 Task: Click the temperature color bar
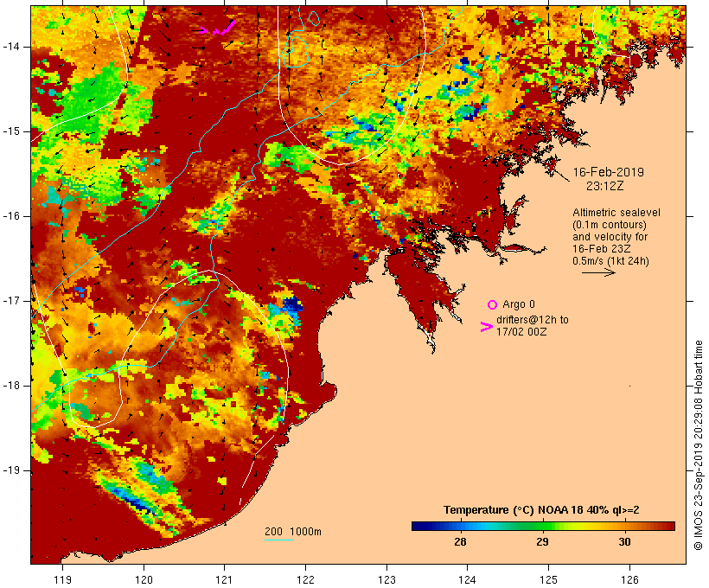coord(543,526)
